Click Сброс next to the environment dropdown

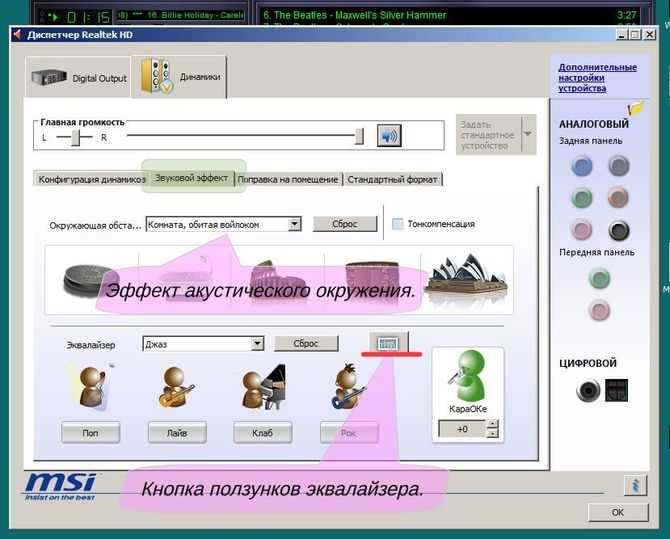click(345, 224)
